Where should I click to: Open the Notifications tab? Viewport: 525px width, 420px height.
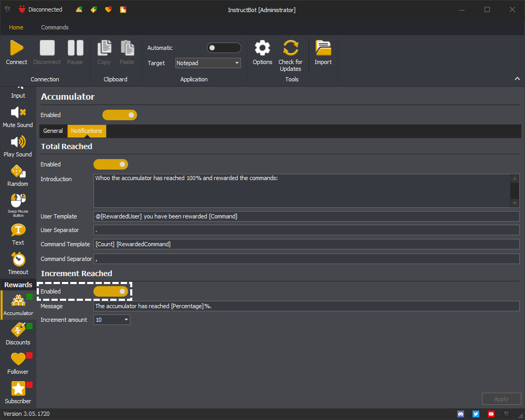point(87,131)
